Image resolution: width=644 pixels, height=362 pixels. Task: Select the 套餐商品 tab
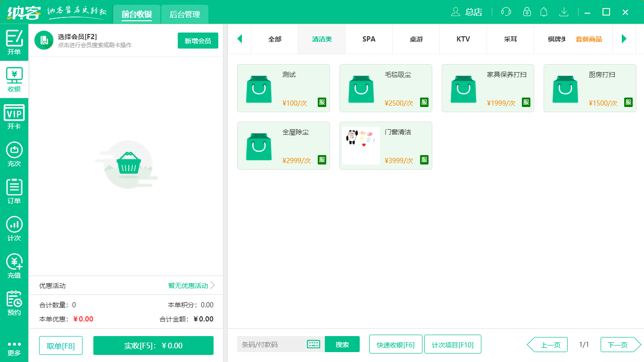click(589, 39)
